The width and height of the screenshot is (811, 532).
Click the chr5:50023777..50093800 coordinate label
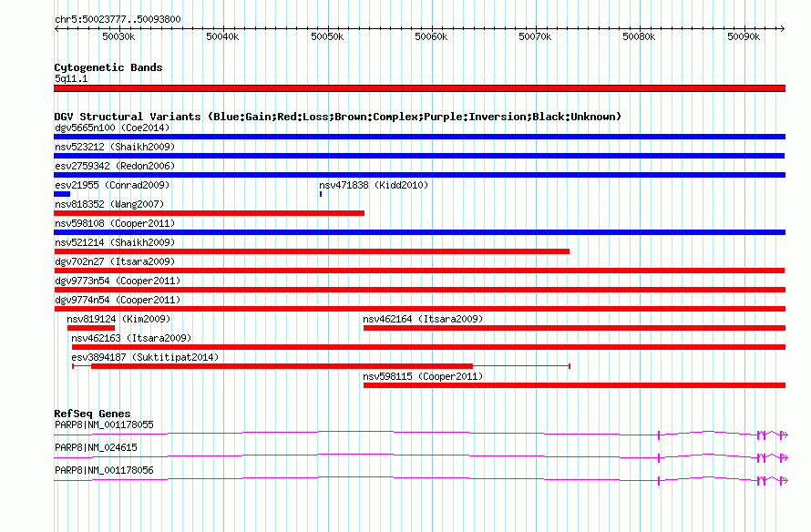pos(118,19)
